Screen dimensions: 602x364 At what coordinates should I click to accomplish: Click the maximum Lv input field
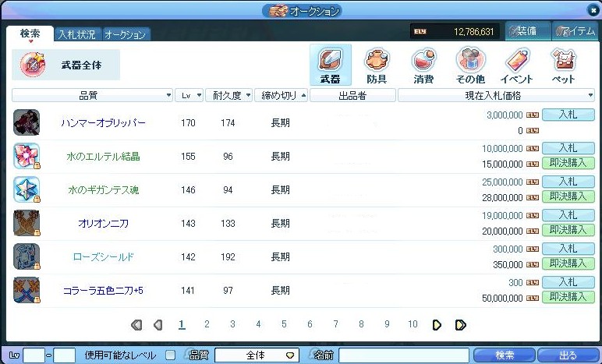click(64, 355)
